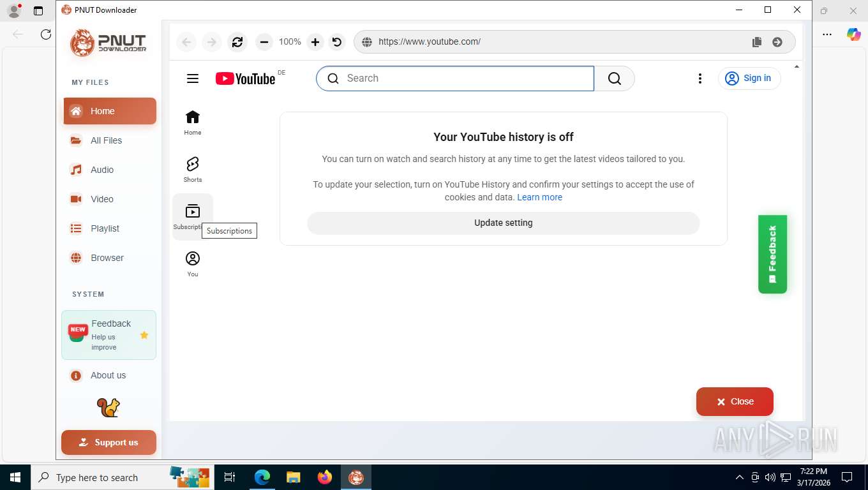Viewport: 868px width, 490px height.
Task: Focus the YouTube Search field
Action: click(455, 78)
